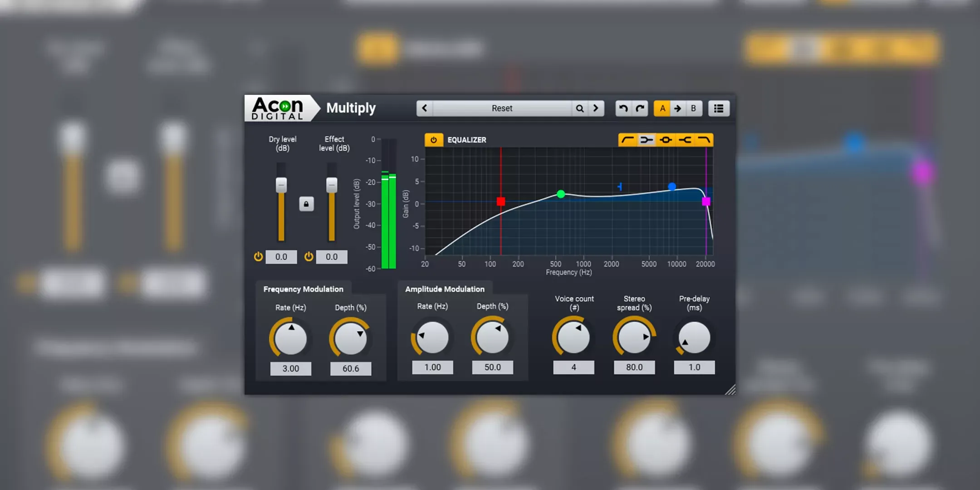The image size is (980, 490).
Task: Go to previous preset arrow
Action: click(x=425, y=108)
